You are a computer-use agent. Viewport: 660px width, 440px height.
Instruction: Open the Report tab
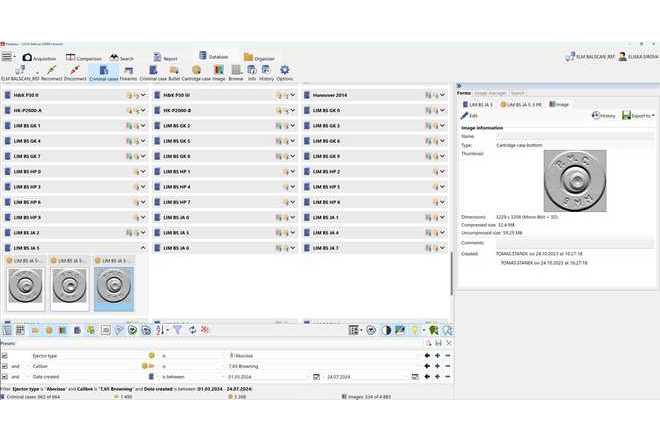click(x=165, y=58)
